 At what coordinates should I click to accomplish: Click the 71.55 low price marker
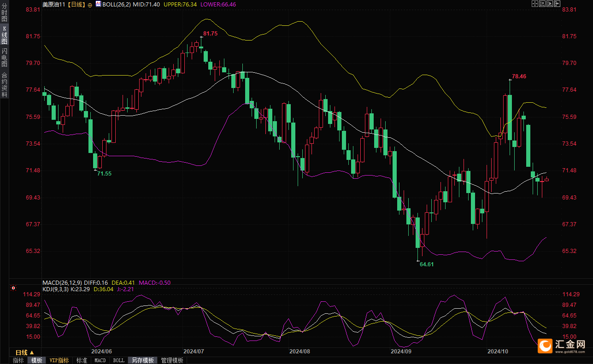tap(104, 173)
